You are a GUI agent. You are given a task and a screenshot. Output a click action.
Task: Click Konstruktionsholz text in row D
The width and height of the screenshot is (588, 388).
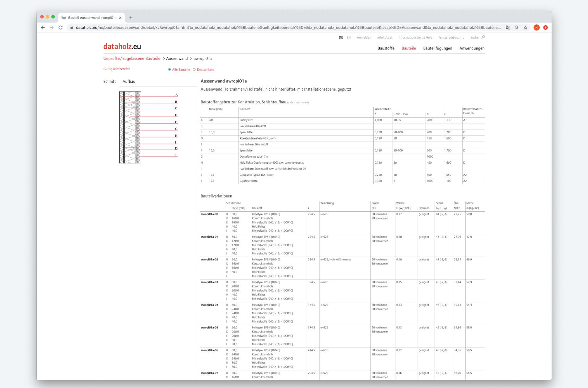[x=251, y=138]
